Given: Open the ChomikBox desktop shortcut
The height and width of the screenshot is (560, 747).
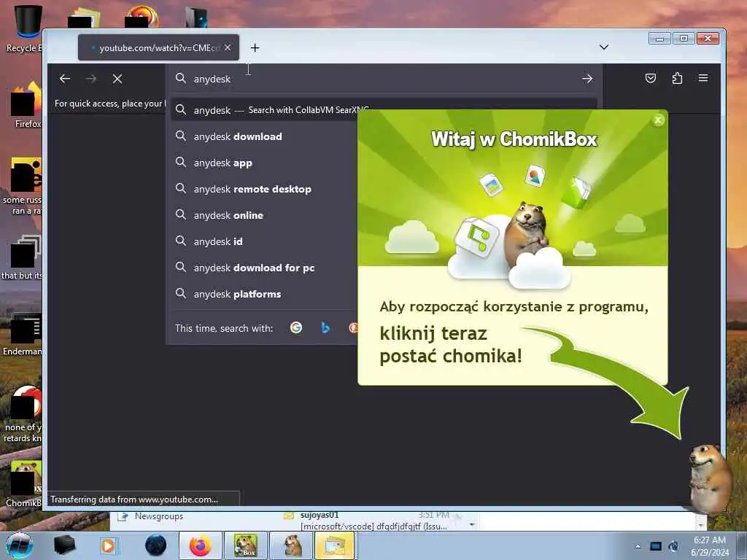Looking at the screenshot, I should pos(24,483).
